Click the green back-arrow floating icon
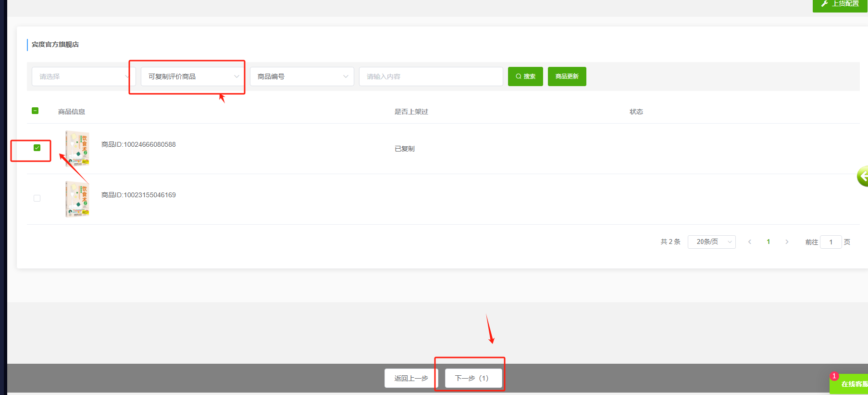The width and height of the screenshot is (868, 395). tap(862, 177)
